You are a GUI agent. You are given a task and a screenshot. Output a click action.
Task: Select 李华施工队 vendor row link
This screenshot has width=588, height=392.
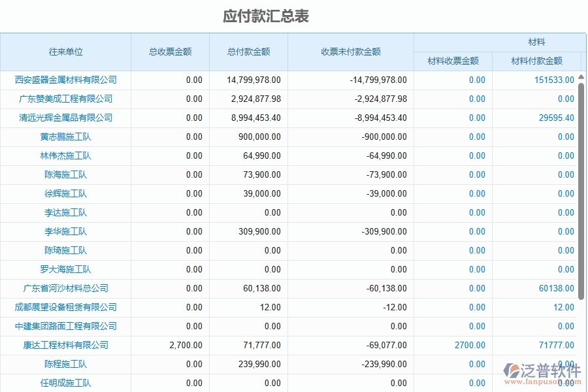(65, 231)
